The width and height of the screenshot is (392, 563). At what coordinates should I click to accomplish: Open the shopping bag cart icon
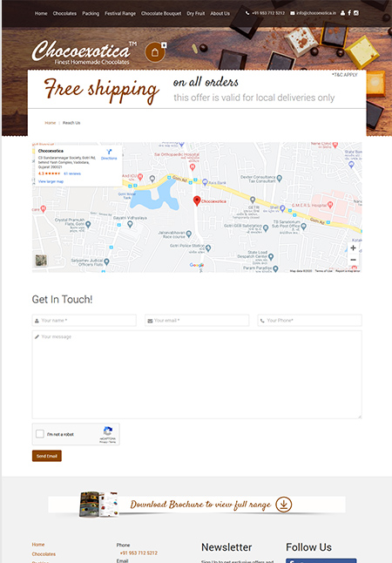tap(155, 52)
